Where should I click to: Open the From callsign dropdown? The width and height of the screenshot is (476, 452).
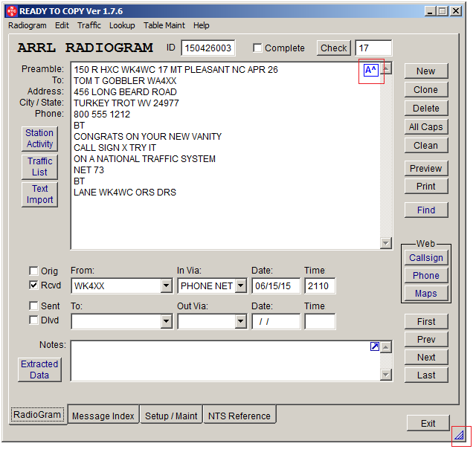tap(166, 286)
